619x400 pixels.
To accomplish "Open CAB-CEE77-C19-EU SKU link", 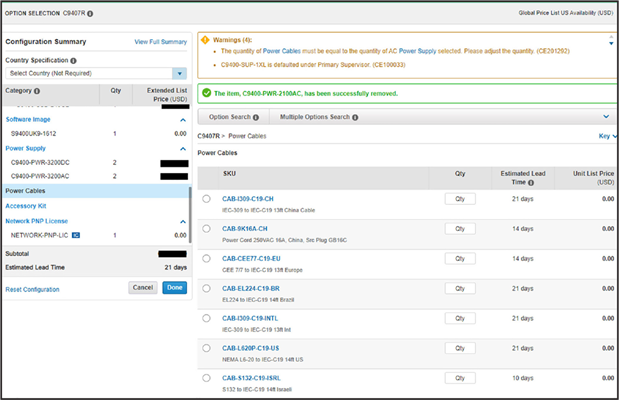I will pyautogui.click(x=251, y=259).
